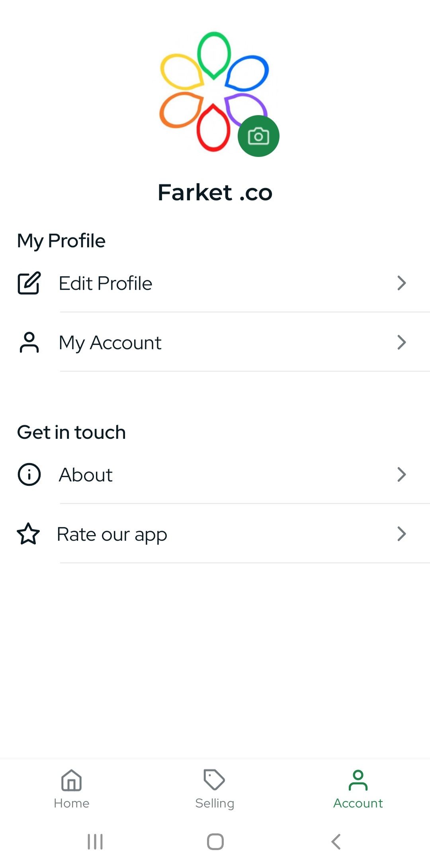Tap the Account icon in bottom bar

click(358, 780)
